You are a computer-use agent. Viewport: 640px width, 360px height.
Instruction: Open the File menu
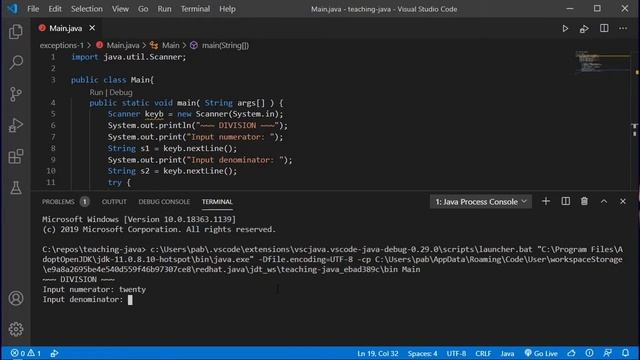coord(33,9)
